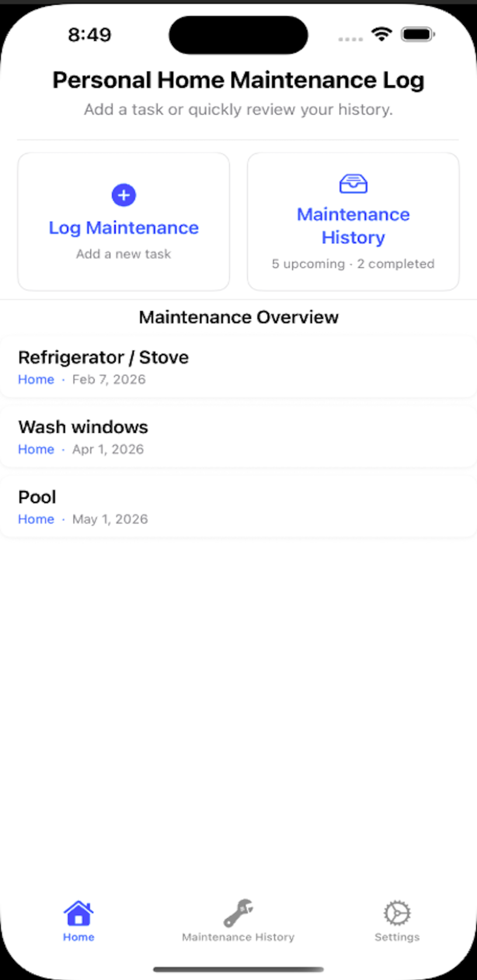The image size is (477, 980).
Task: Tap Home link under Wash windows
Action: (36, 450)
